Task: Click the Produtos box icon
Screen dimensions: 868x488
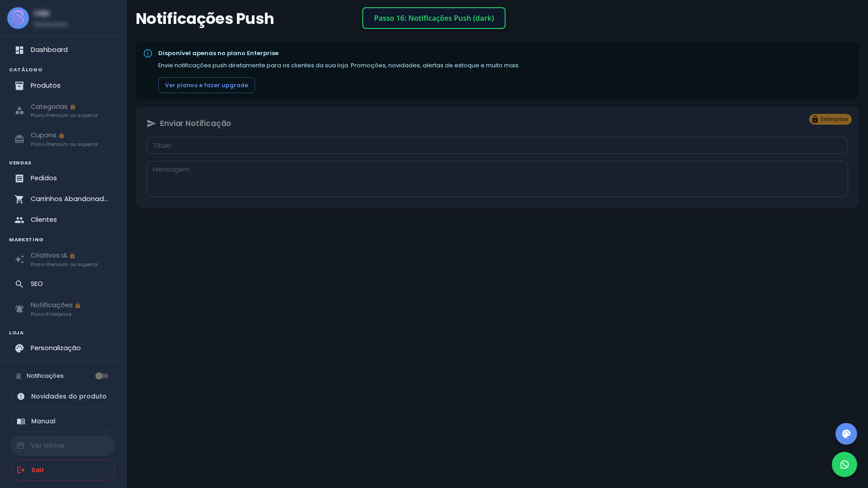Action: click(x=19, y=86)
